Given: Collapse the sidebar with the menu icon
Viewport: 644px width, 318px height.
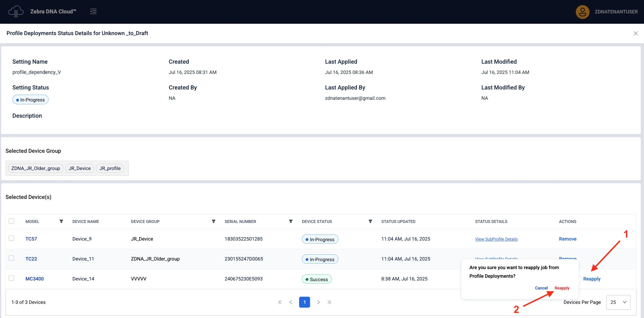Looking at the screenshot, I should (x=93, y=11).
